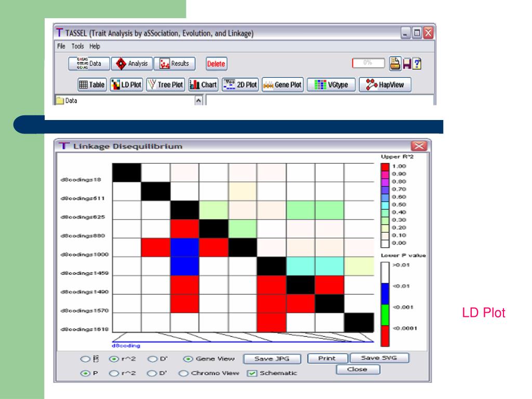
Task: Launch the Gene Plot tool
Action: coord(282,85)
